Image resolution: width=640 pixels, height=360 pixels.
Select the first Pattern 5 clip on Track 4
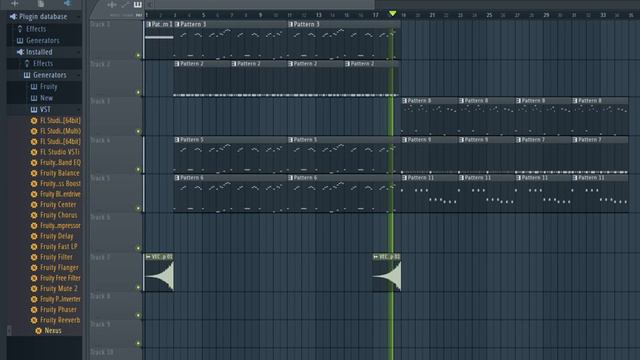[x=231, y=155]
